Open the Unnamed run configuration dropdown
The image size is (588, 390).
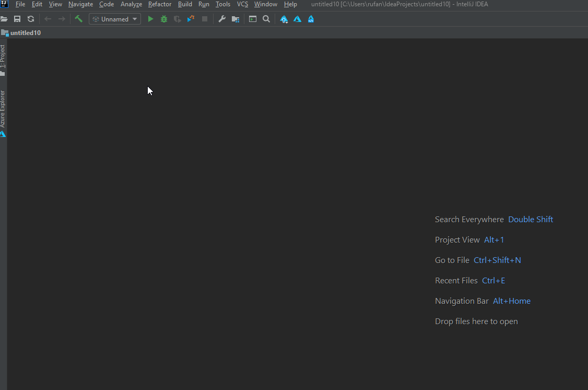coord(115,19)
